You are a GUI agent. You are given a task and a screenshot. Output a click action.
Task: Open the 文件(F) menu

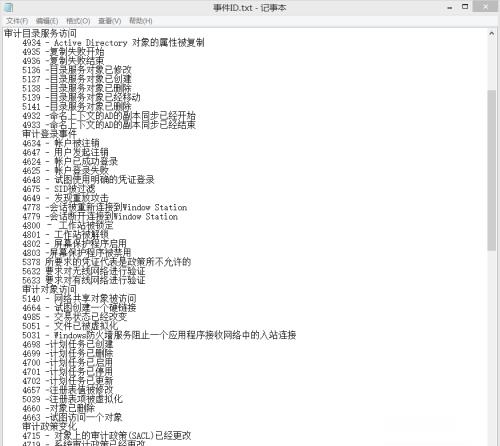(17, 21)
